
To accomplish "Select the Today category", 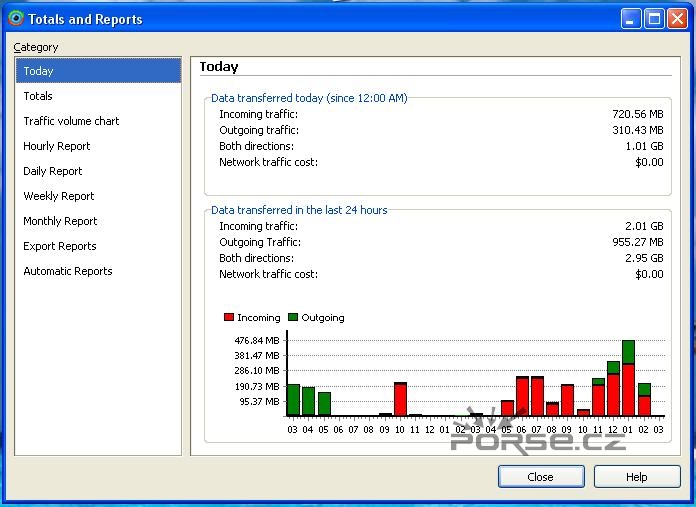I will [39, 71].
